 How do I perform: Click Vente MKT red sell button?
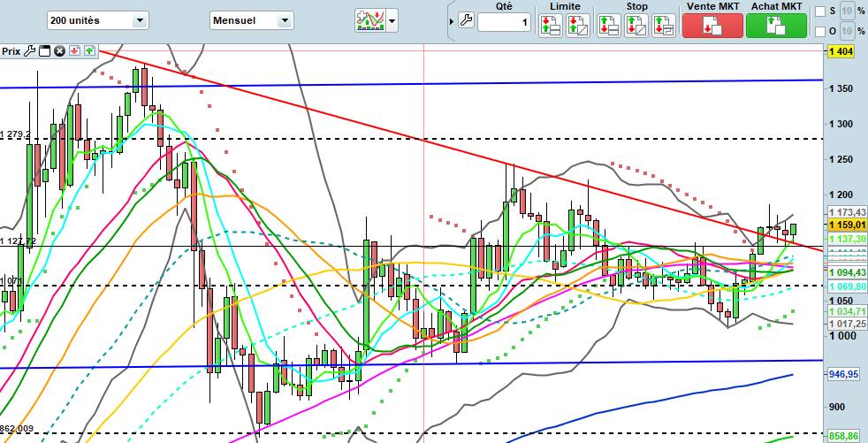[712, 26]
